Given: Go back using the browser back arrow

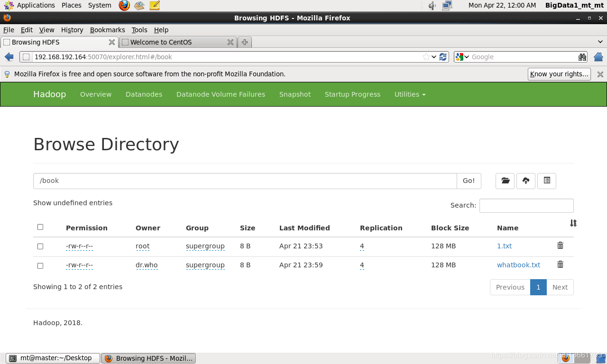Looking at the screenshot, I should [x=9, y=57].
